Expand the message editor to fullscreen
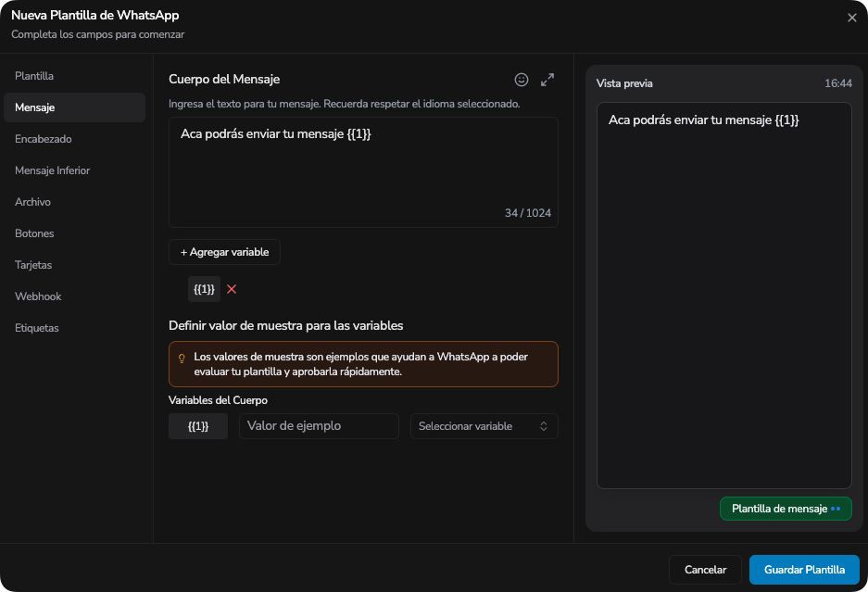The width and height of the screenshot is (868, 592). [x=547, y=80]
